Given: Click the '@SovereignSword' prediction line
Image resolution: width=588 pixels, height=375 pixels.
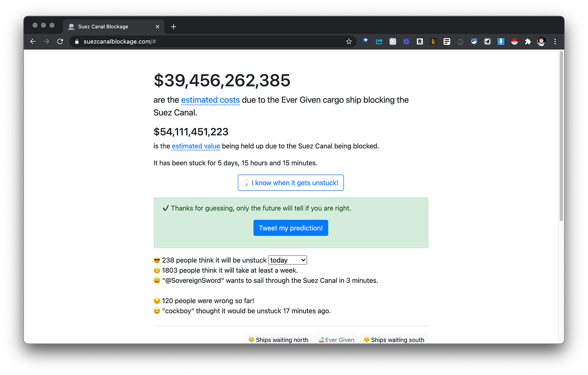Looking at the screenshot, I should point(266,280).
